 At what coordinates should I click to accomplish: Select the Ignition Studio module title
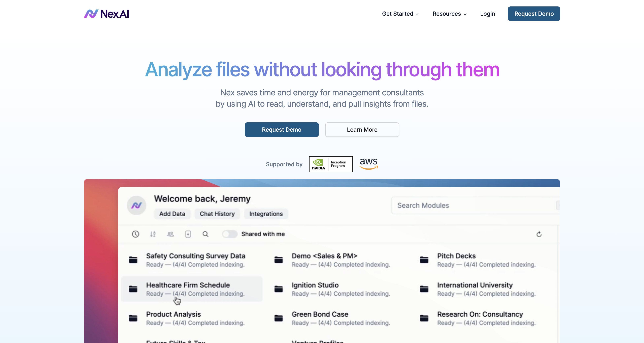[315, 285]
